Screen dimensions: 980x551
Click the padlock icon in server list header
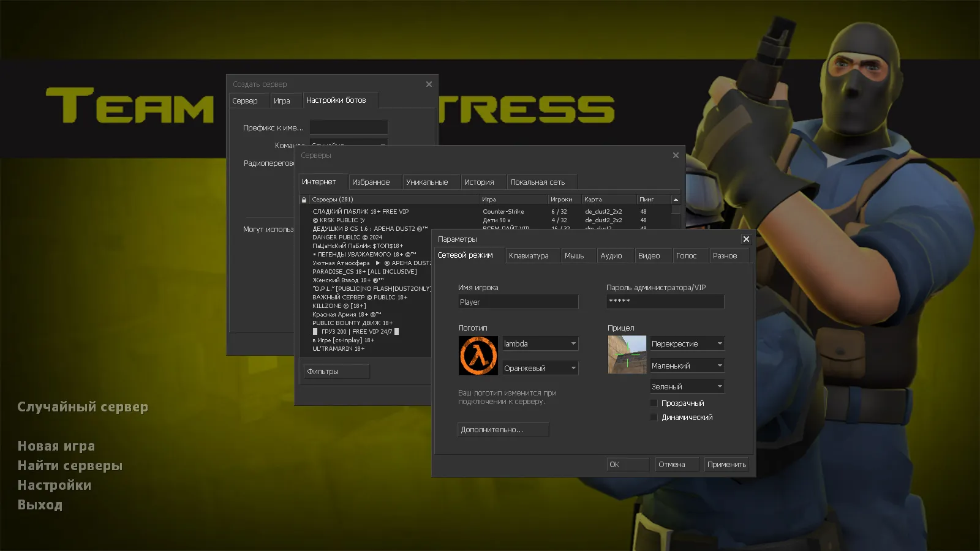pyautogui.click(x=304, y=199)
